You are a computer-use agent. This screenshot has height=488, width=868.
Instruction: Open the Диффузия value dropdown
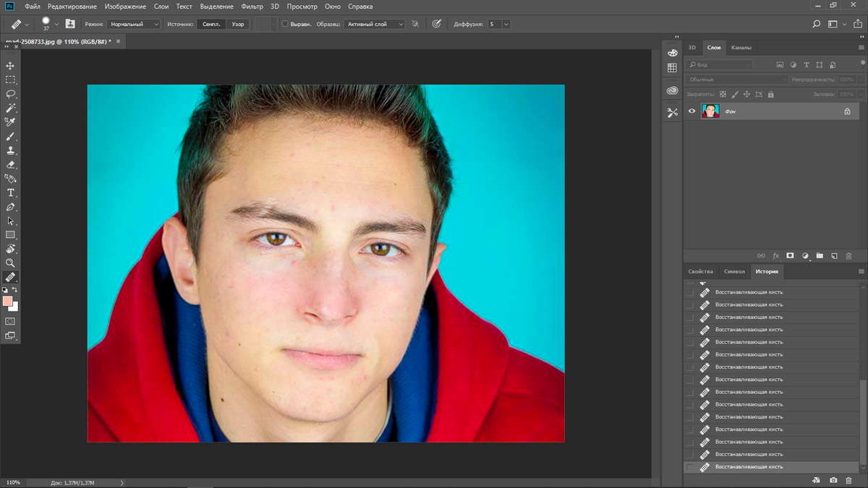tap(506, 24)
